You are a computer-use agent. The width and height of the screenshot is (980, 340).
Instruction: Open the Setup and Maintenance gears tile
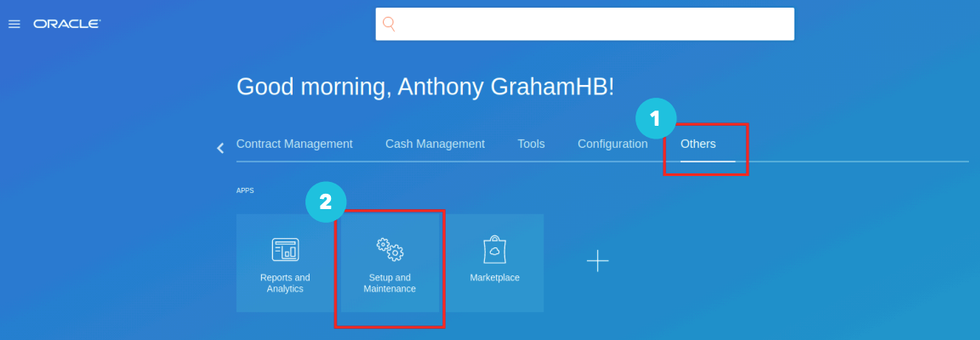tap(390, 263)
